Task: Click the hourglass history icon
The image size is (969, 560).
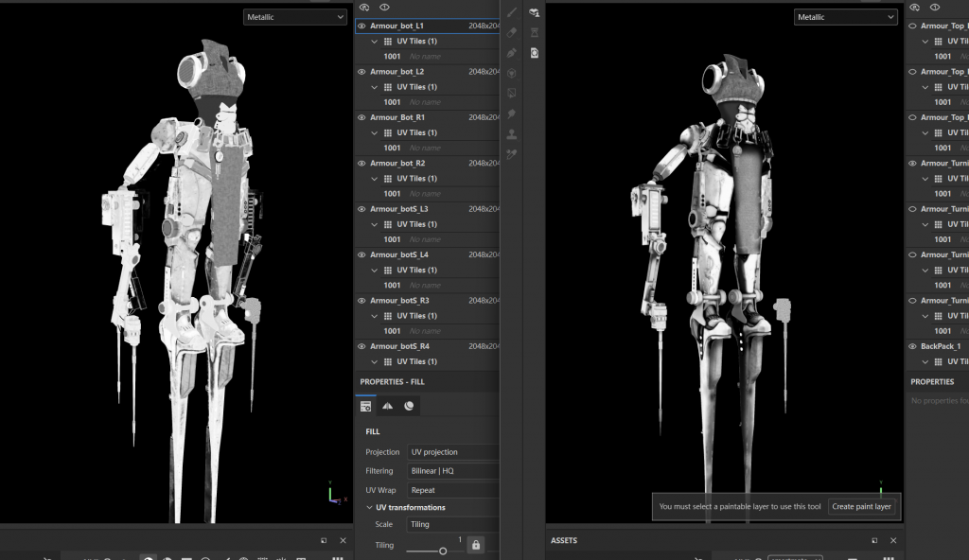Action: point(535,32)
